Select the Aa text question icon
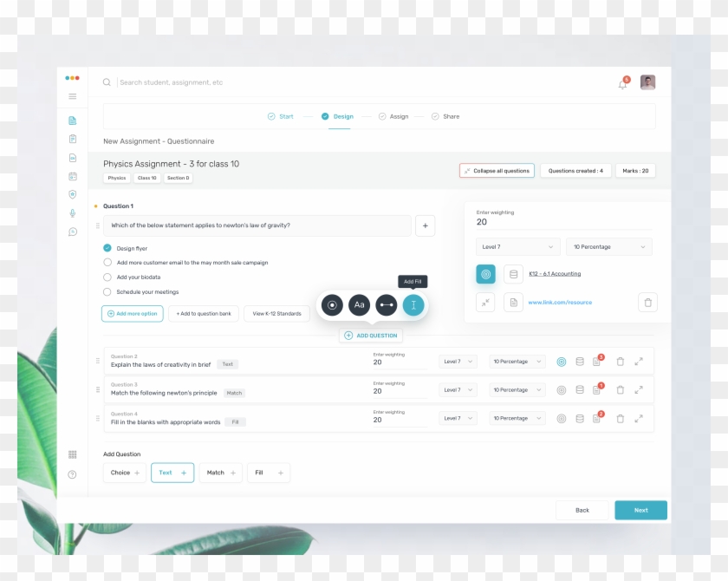 [359, 305]
